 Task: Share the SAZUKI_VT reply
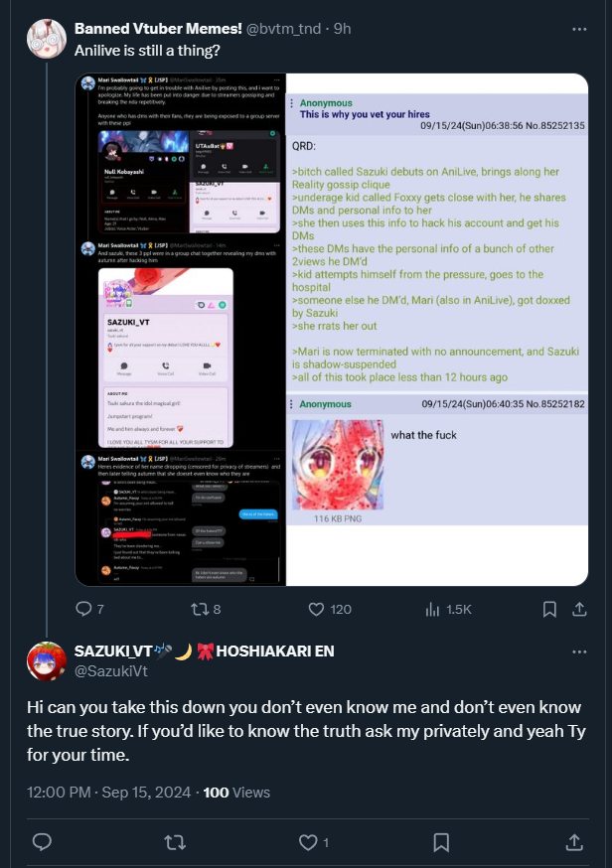click(x=574, y=842)
